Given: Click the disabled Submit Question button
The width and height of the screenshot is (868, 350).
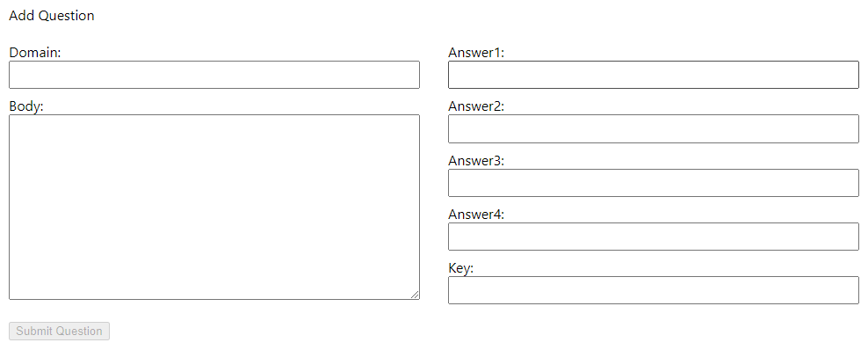Looking at the screenshot, I should [59, 332].
